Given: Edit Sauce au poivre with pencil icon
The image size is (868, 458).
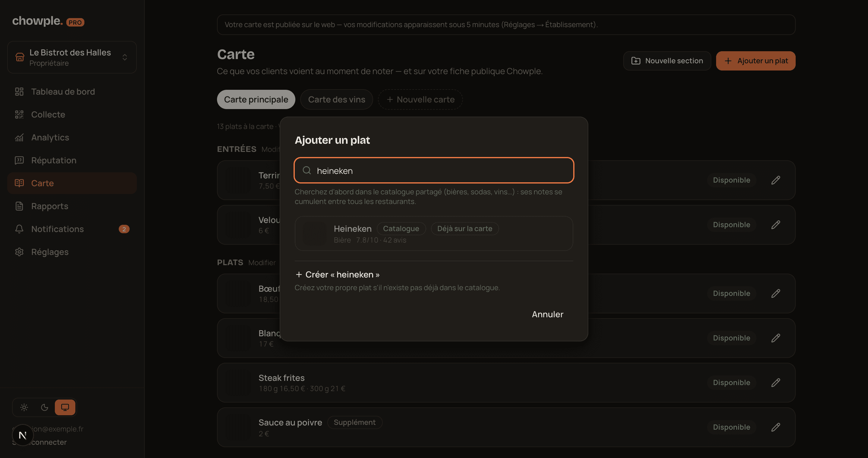Looking at the screenshot, I should tap(776, 427).
